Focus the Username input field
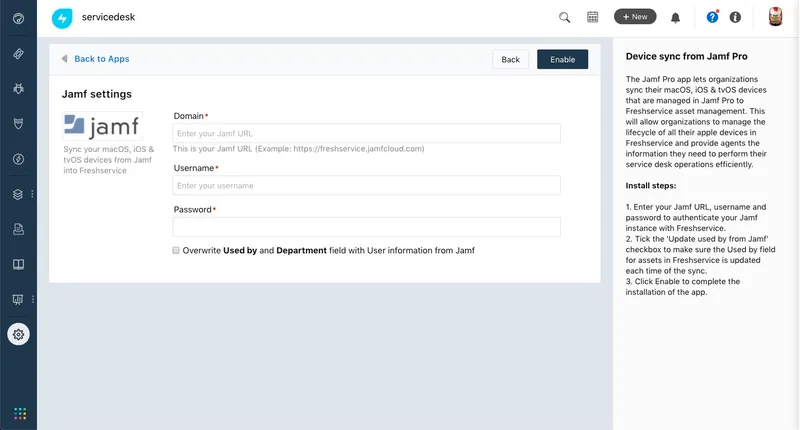 [366, 185]
